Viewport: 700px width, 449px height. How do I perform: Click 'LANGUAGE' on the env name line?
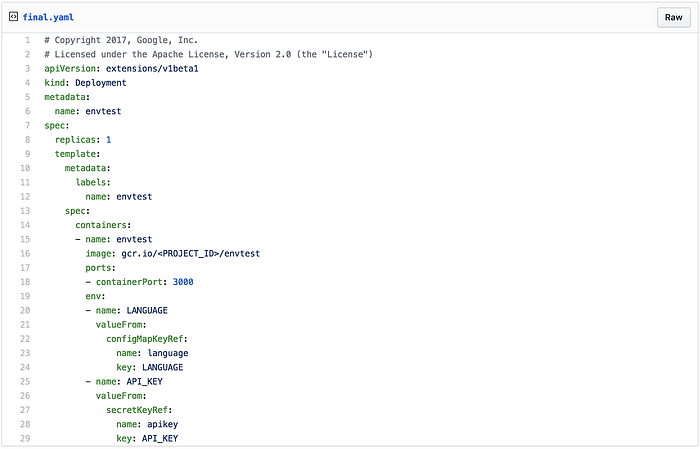point(147,311)
